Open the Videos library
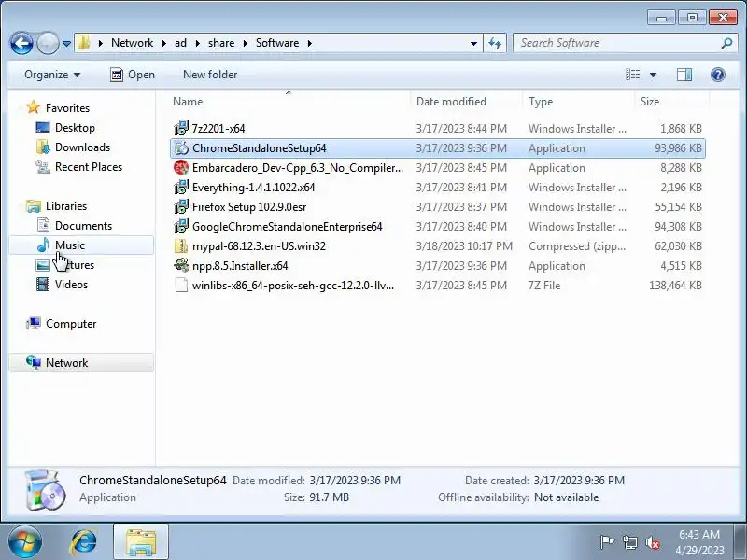Image resolution: width=747 pixels, height=560 pixels. pyautogui.click(x=71, y=285)
